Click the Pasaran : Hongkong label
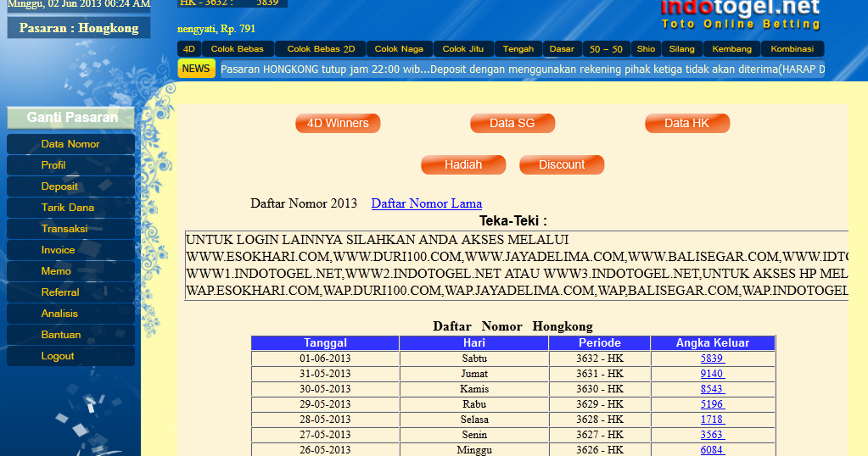 (x=79, y=28)
